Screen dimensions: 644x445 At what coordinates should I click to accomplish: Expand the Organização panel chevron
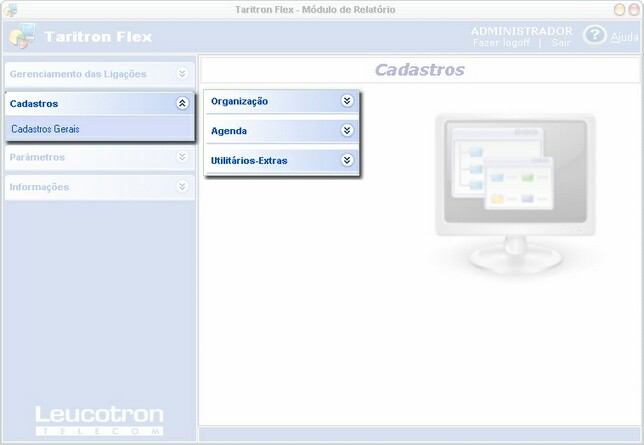(347, 101)
